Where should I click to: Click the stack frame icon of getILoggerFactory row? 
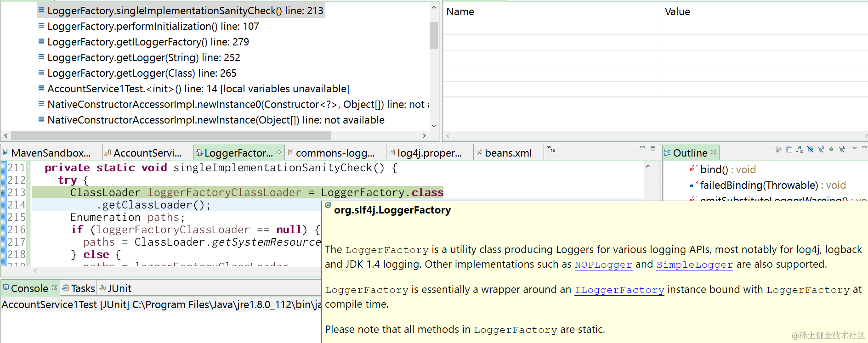click(41, 41)
